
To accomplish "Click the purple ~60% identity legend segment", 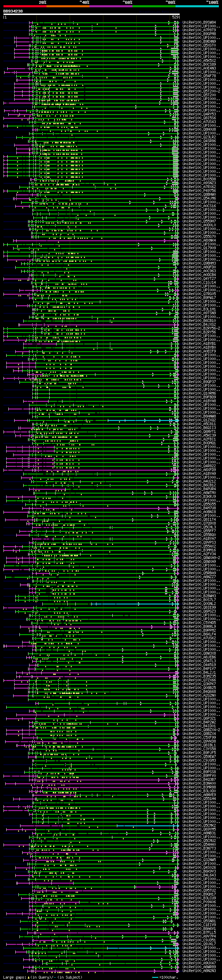I will pos(111,7).
